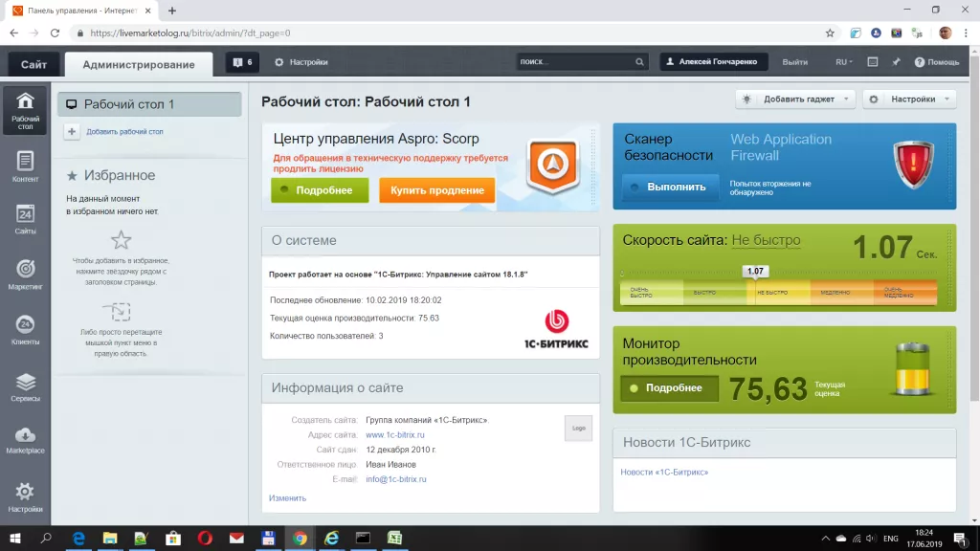Click the ENG language indicator in tray
Screen dimensions: 980x551
coord(891,538)
